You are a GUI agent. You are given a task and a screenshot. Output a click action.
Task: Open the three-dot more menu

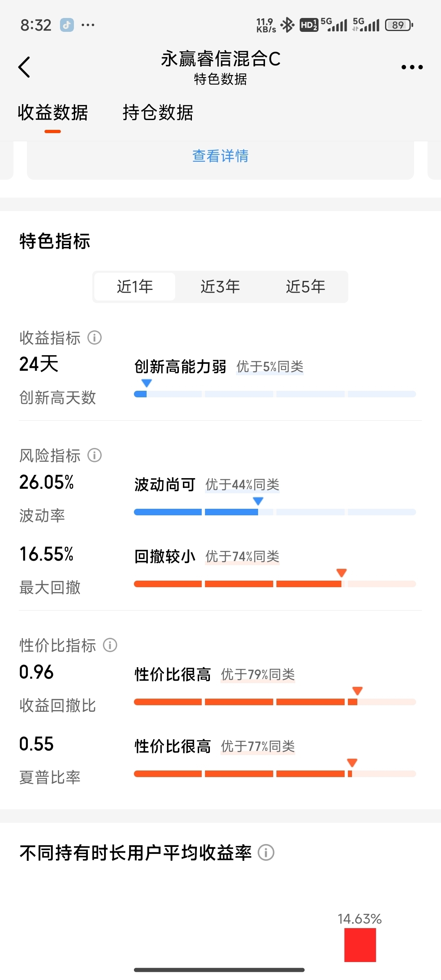[412, 67]
